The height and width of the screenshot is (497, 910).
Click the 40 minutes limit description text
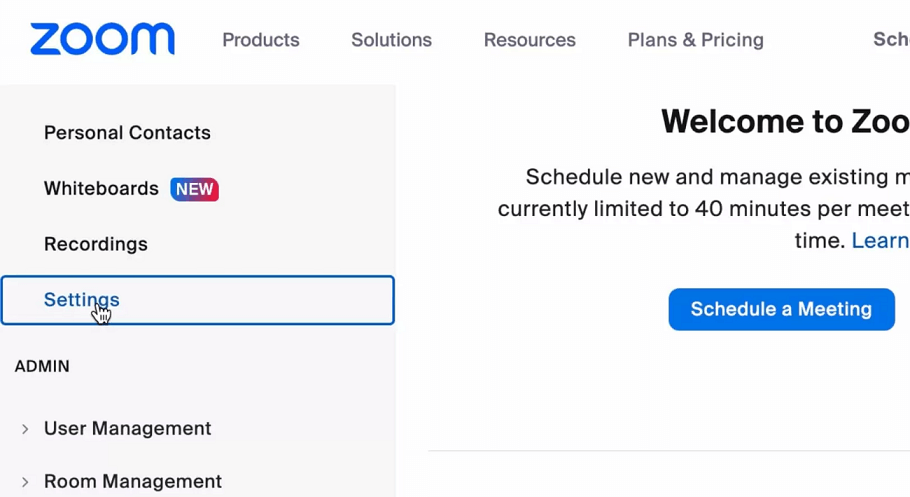coord(703,209)
